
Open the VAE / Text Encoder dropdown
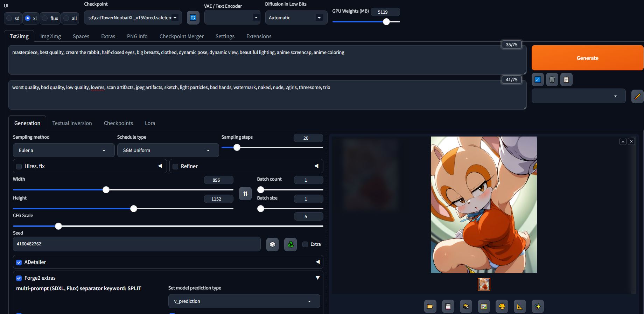[x=232, y=18]
